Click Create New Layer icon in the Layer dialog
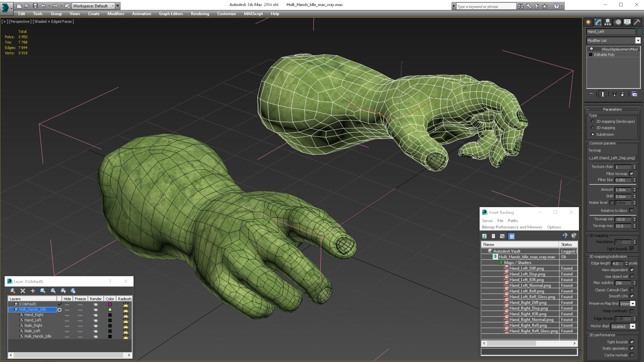This screenshot has width=644, height=362. pos(13,291)
